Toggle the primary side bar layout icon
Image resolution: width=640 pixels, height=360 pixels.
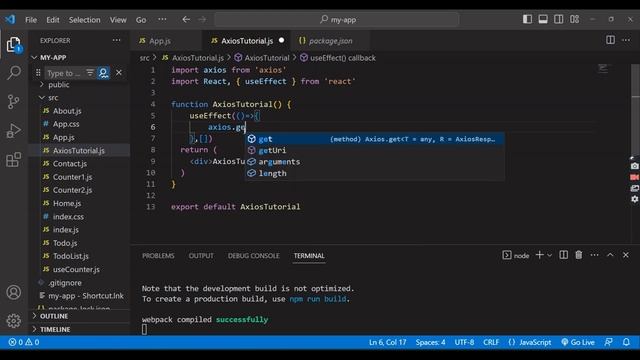tap(527, 19)
